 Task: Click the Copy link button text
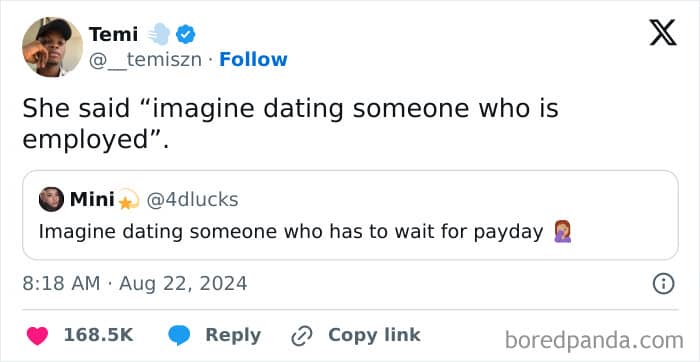[x=374, y=335]
